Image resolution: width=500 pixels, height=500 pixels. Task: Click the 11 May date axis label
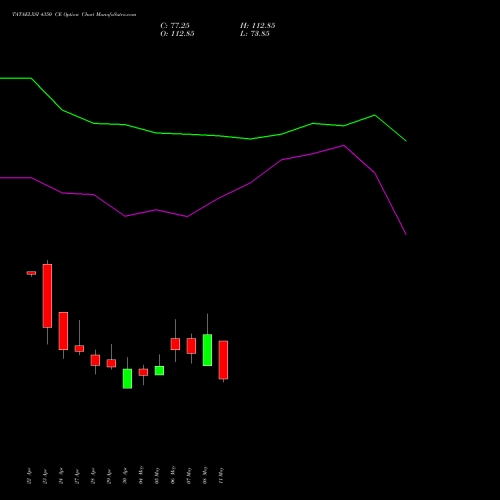tap(221, 476)
